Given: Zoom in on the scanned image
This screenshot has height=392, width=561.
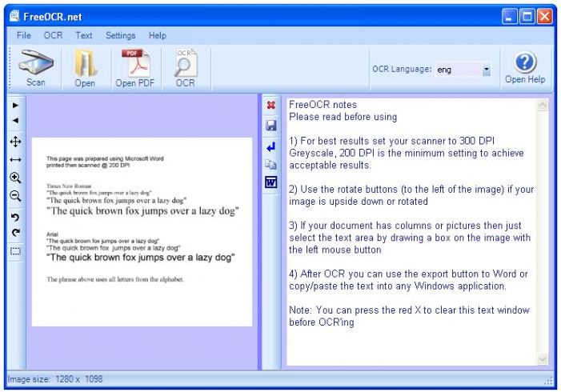Looking at the screenshot, I should (15, 178).
